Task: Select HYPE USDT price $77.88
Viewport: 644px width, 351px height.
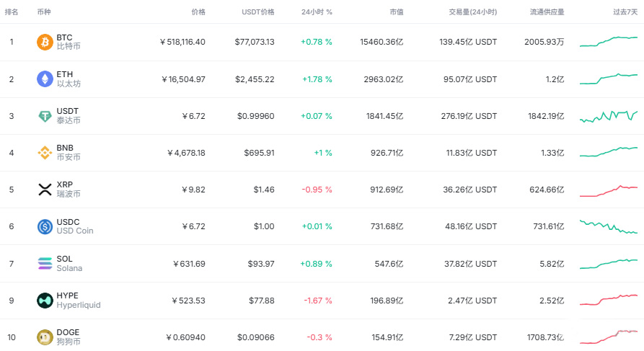Action: click(262, 301)
